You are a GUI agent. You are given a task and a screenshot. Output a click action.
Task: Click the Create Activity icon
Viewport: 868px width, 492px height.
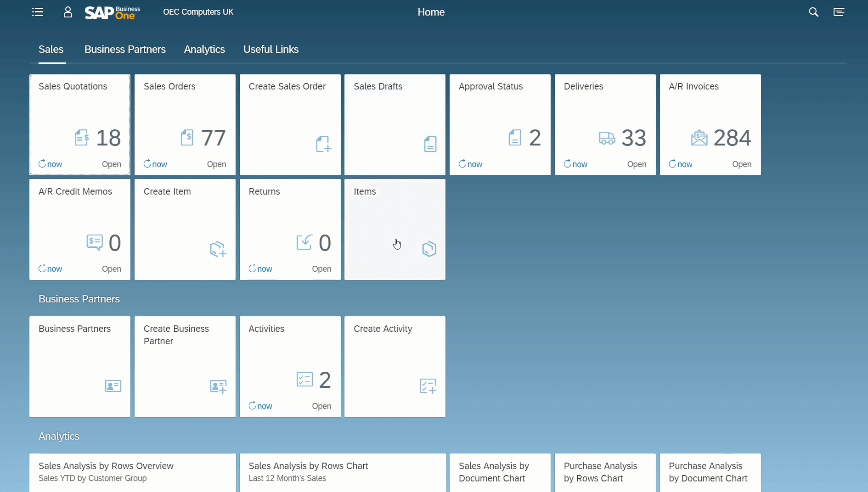tap(427, 386)
